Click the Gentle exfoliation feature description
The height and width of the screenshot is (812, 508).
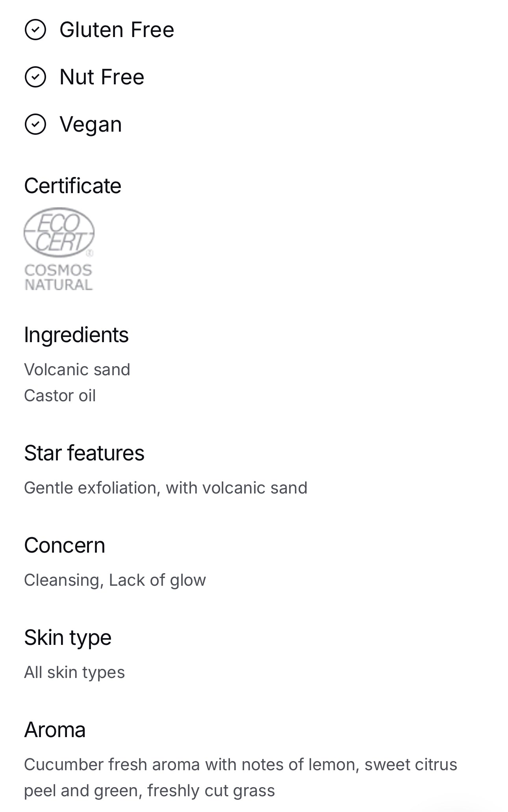165,488
